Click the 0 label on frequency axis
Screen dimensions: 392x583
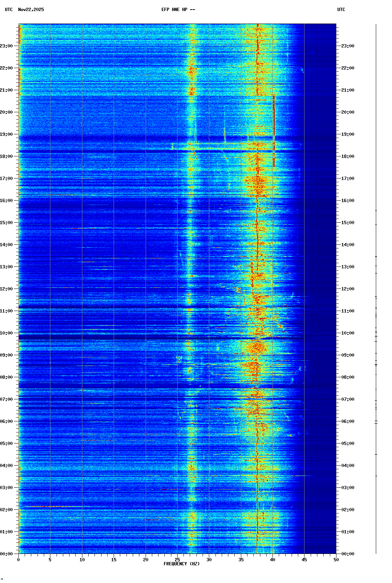point(18,560)
